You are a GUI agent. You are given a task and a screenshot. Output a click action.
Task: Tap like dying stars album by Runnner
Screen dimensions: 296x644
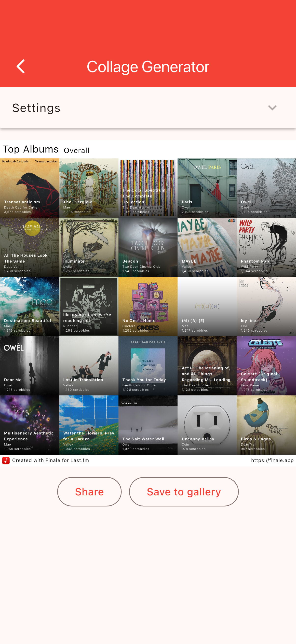(89, 306)
